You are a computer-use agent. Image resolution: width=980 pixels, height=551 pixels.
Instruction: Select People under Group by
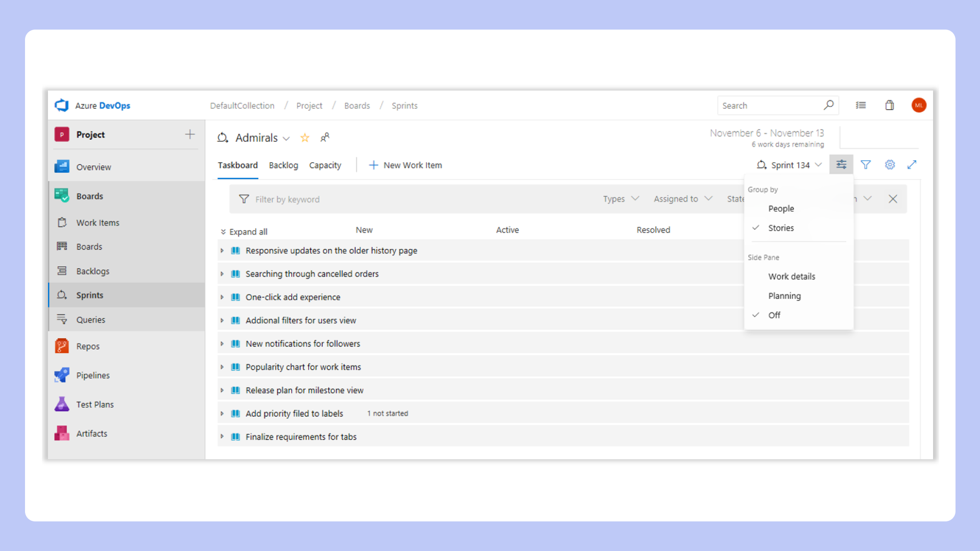click(x=781, y=209)
